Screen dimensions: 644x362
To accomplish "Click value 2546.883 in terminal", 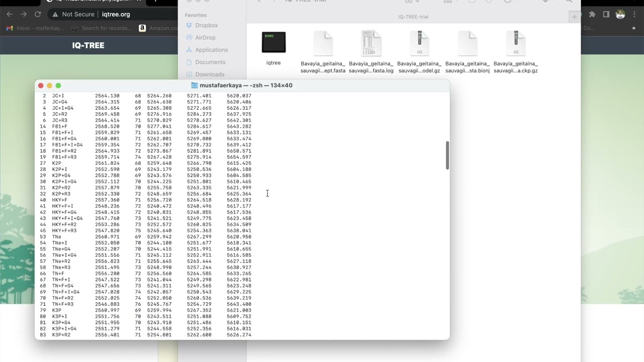I will (107, 304).
